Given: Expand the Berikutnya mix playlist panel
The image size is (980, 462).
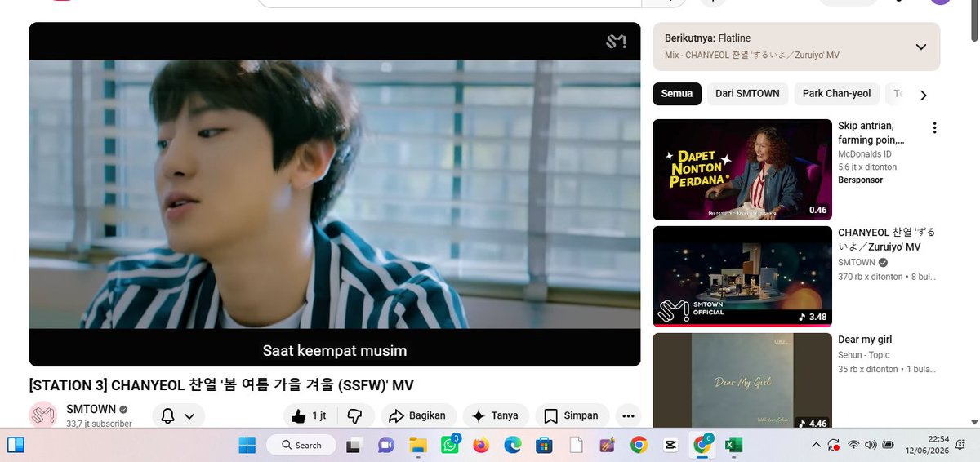Looking at the screenshot, I should pyautogui.click(x=921, y=47).
